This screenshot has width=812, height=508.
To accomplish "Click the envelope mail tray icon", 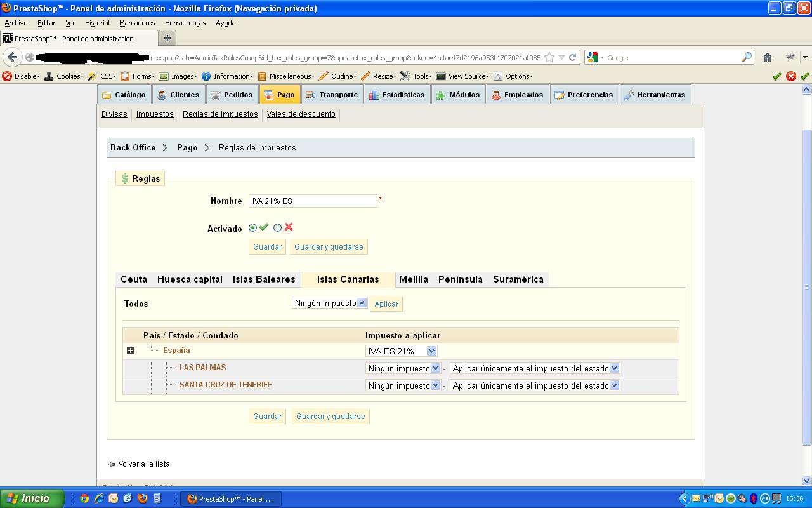I will pos(696,498).
